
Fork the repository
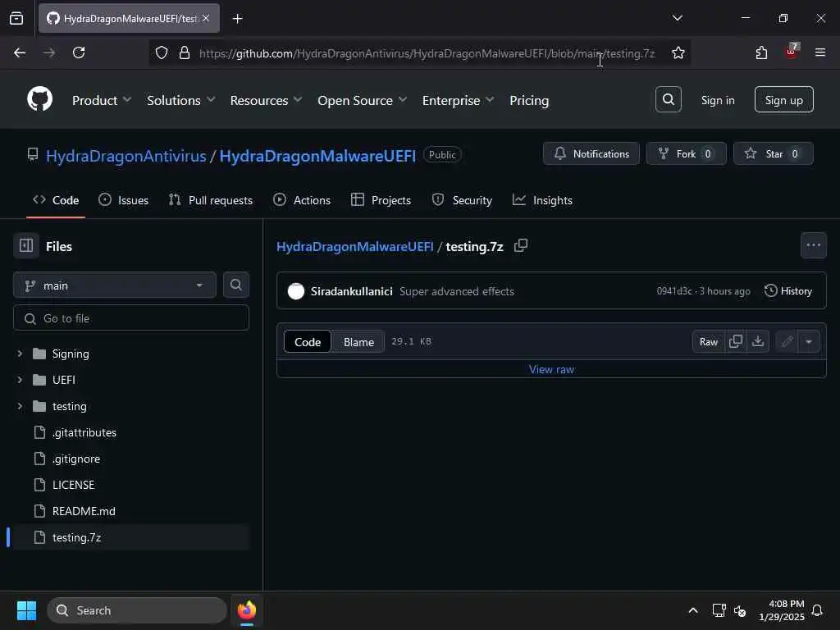coord(686,153)
